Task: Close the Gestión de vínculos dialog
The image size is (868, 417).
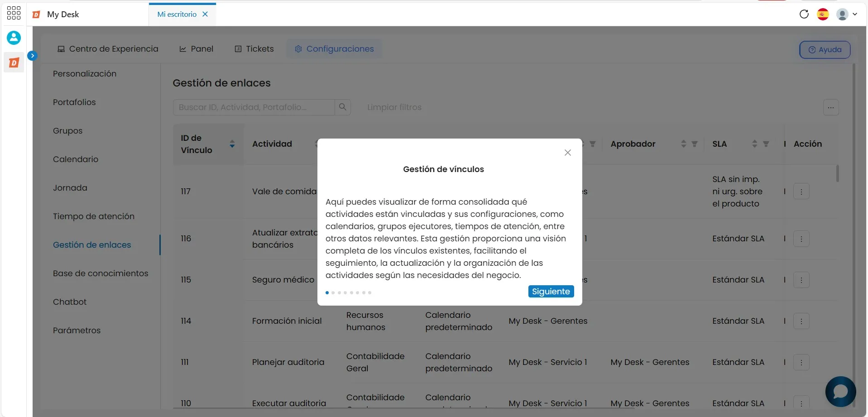Action: click(x=568, y=153)
